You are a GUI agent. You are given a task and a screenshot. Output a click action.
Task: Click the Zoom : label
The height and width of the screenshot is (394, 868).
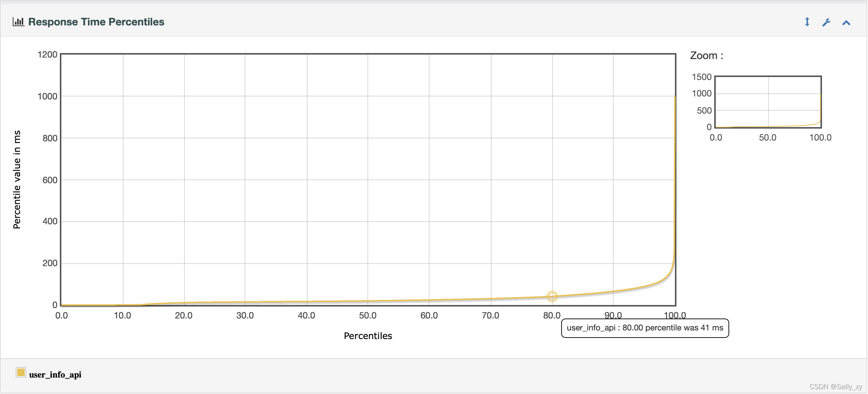(706, 56)
